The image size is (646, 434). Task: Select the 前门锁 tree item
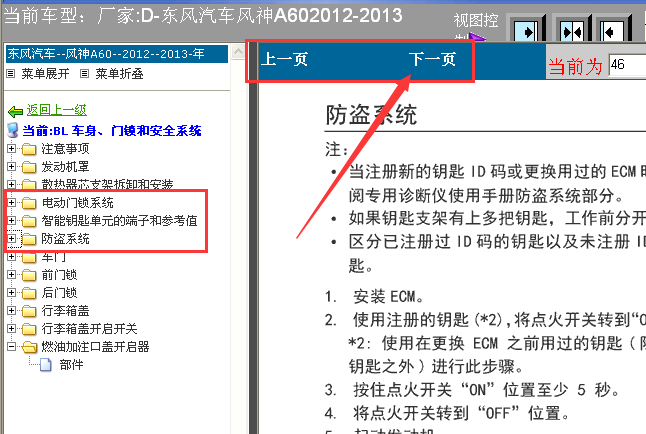[x=59, y=274]
